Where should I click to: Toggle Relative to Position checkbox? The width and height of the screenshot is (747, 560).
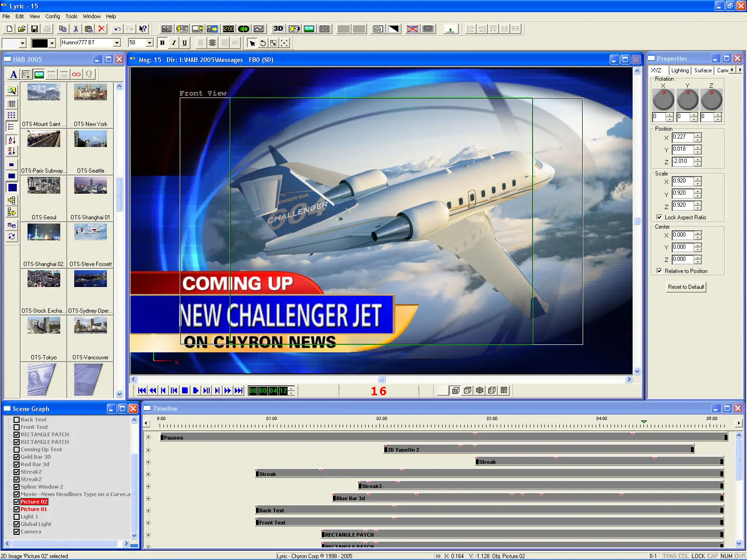pos(659,271)
